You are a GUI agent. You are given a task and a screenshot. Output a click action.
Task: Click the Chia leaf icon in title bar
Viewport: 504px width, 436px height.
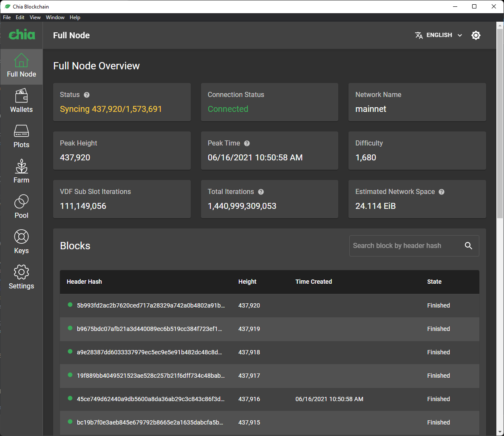7,6
